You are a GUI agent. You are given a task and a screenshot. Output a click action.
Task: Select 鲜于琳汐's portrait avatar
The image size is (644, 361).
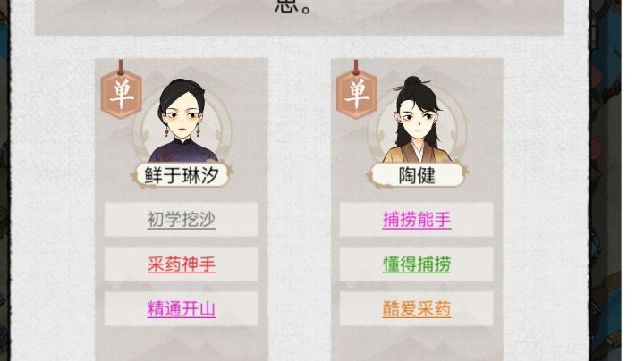(x=182, y=121)
